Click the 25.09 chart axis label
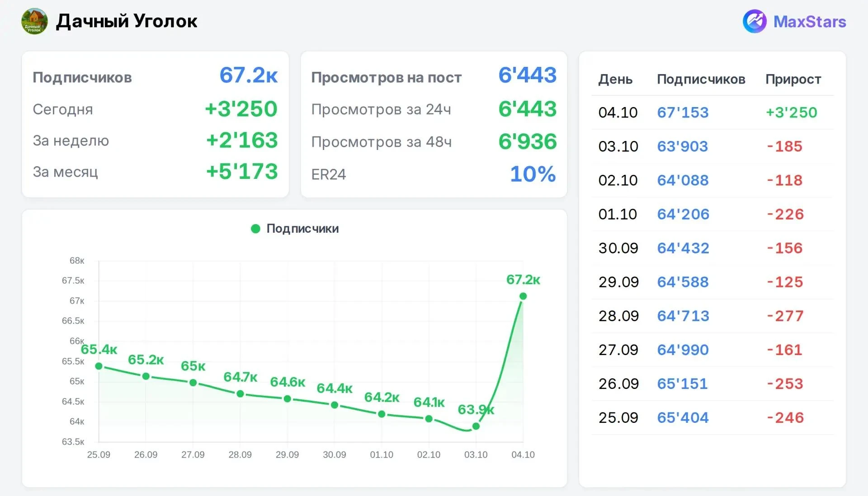This screenshot has height=496, width=868. click(x=99, y=455)
